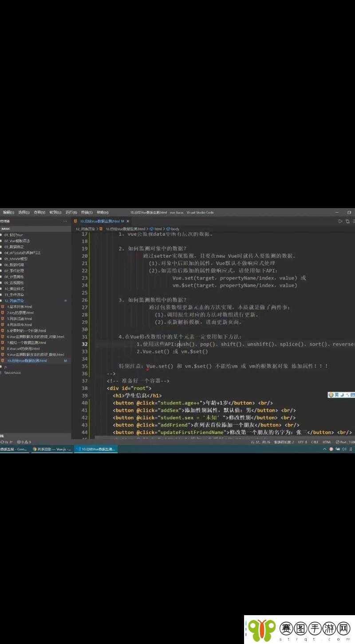The width and height of the screenshot is (355, 644).
Task: Click CRLF line ending in status bar
Action: pyautogui.click(x=315, y=442)
